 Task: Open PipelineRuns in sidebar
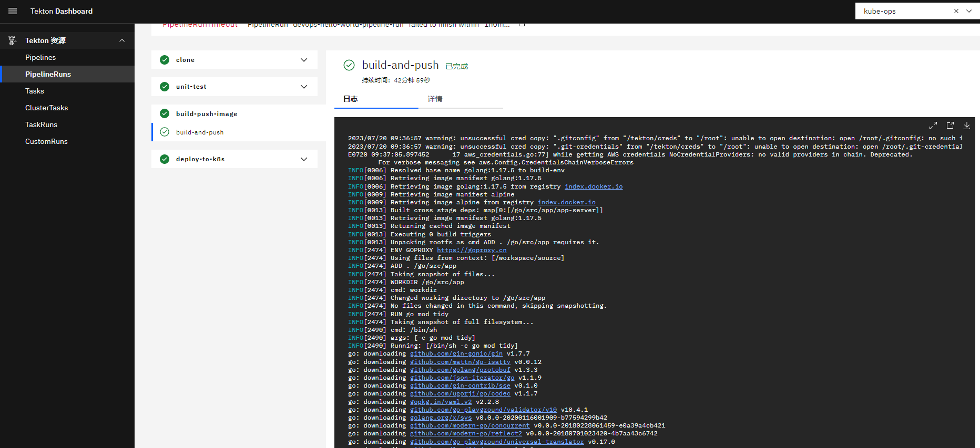pos(67,74)
